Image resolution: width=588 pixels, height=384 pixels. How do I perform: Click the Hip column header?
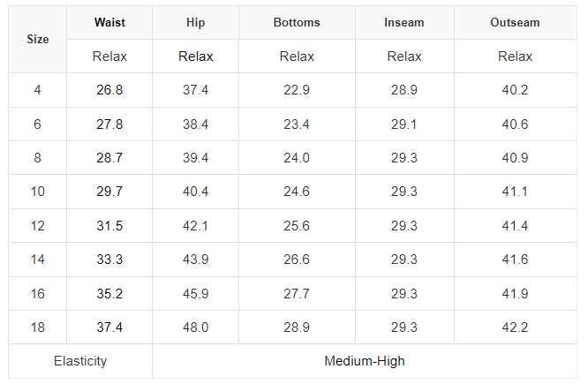click(196, 22)
